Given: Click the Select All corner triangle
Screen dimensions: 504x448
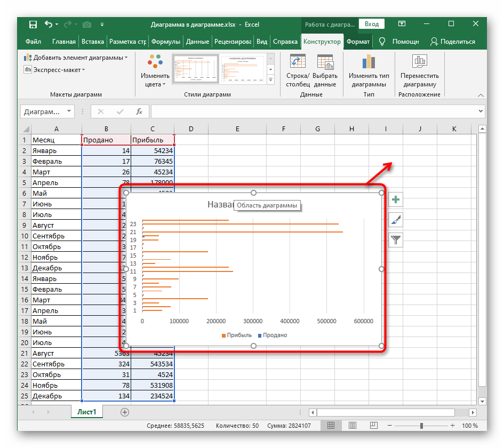Looking at the screenshot, I should point(26,129).
